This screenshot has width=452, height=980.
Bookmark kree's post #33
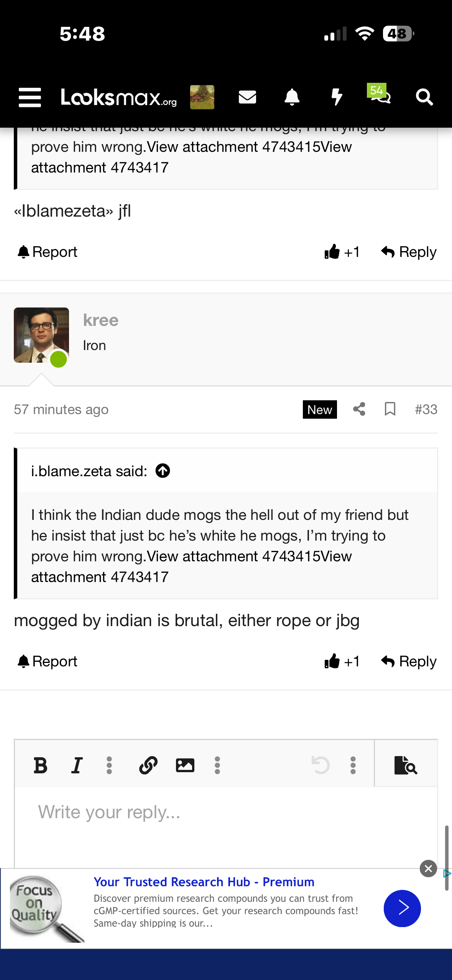point(390,409)
